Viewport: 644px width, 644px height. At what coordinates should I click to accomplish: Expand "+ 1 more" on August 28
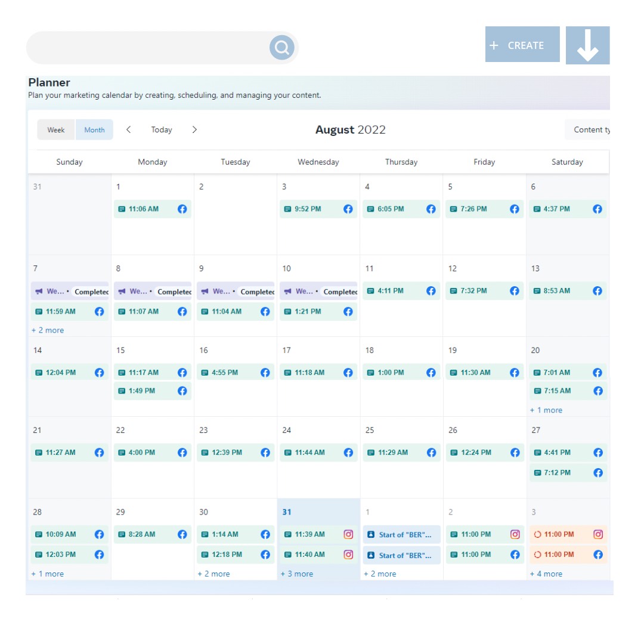[x=48, y=574]
